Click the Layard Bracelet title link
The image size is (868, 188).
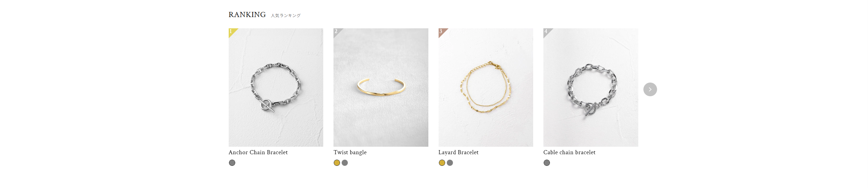tap(458, 153)
